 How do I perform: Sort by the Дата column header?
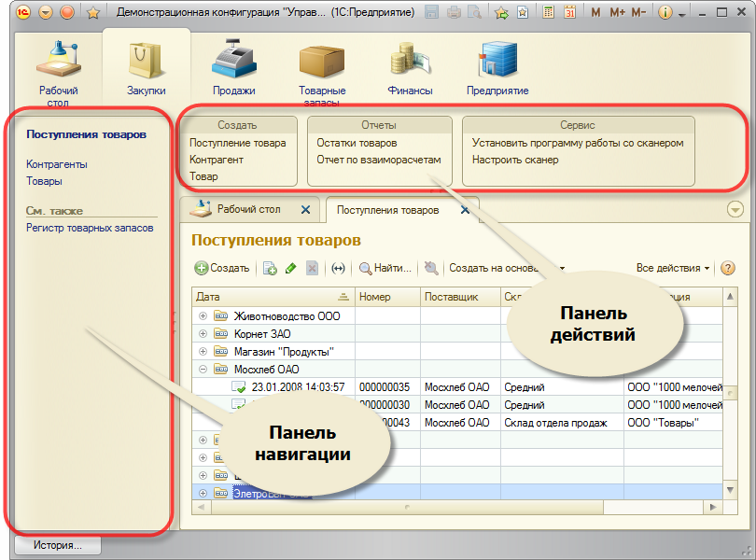pyautogui.click(x=273, y=297)
